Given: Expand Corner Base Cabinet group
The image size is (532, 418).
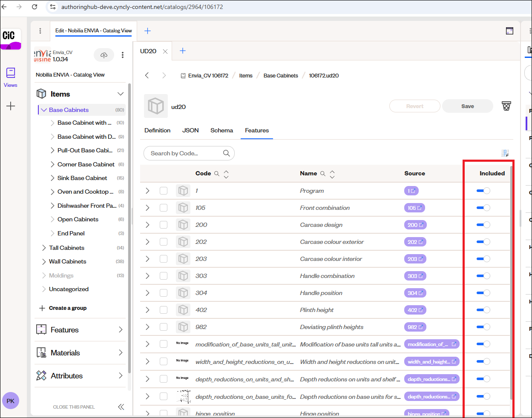Looking at the screenshot, I should tap(52, 164).
